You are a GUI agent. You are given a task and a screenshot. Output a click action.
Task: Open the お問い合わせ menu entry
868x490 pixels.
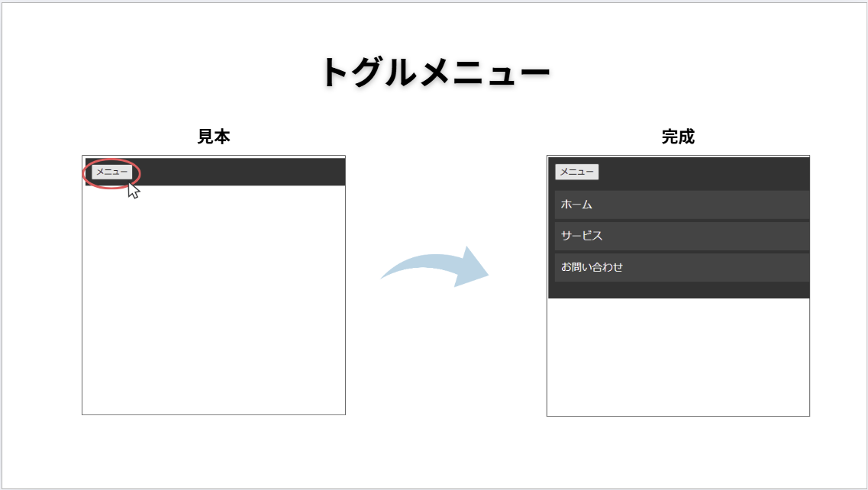[611, 267]
